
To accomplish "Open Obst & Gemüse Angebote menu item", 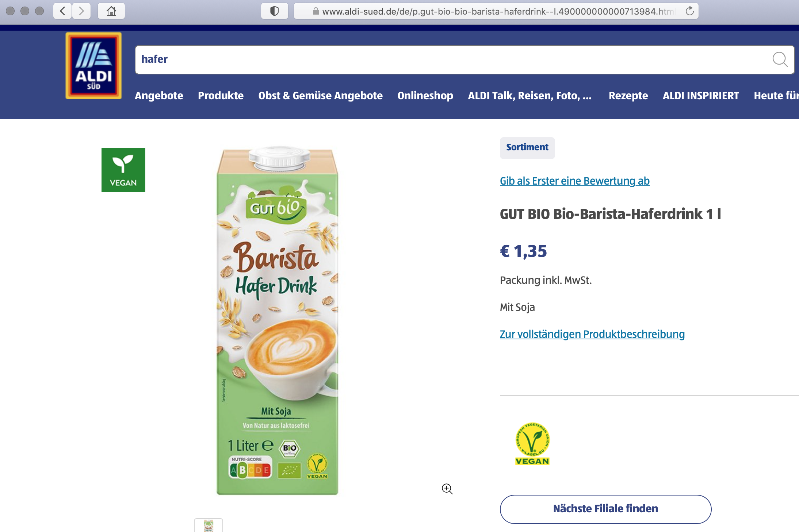I will (320, 96).
